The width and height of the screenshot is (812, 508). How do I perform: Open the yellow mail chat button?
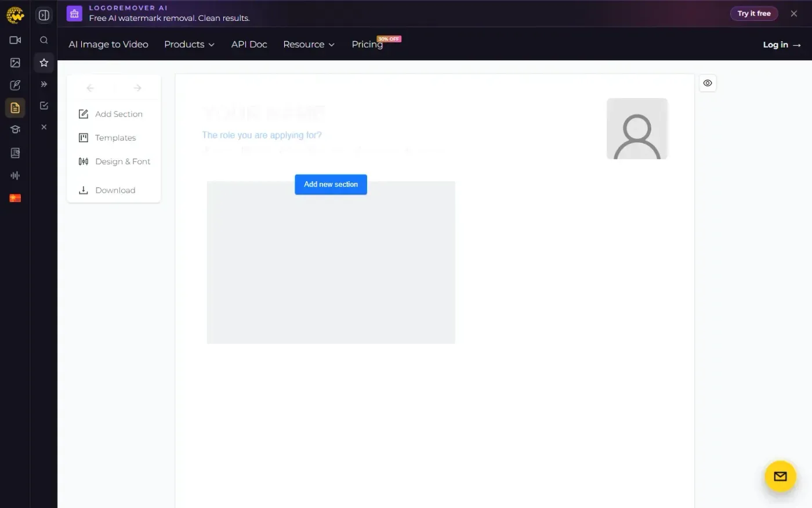click(x=780, y=477)
